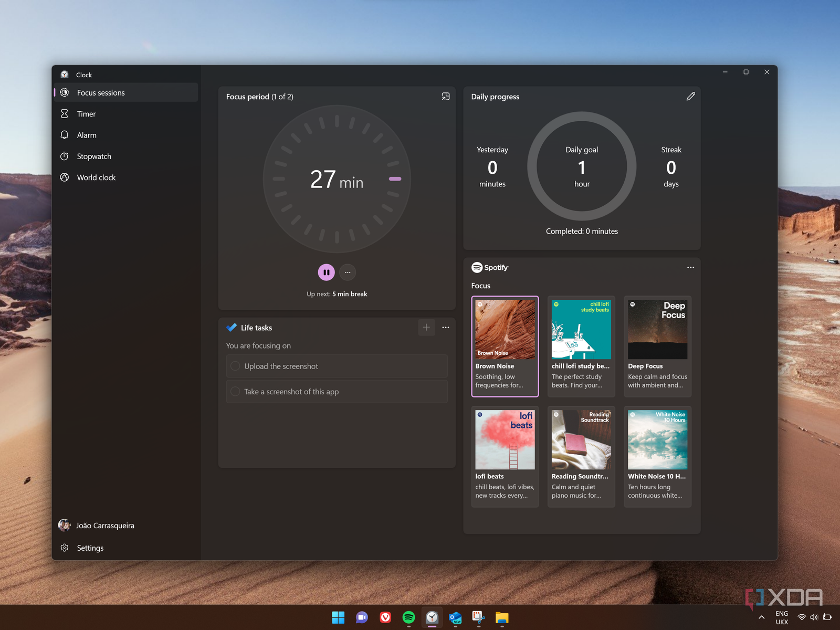Pause the focus session timer

(x=326, y=272)
